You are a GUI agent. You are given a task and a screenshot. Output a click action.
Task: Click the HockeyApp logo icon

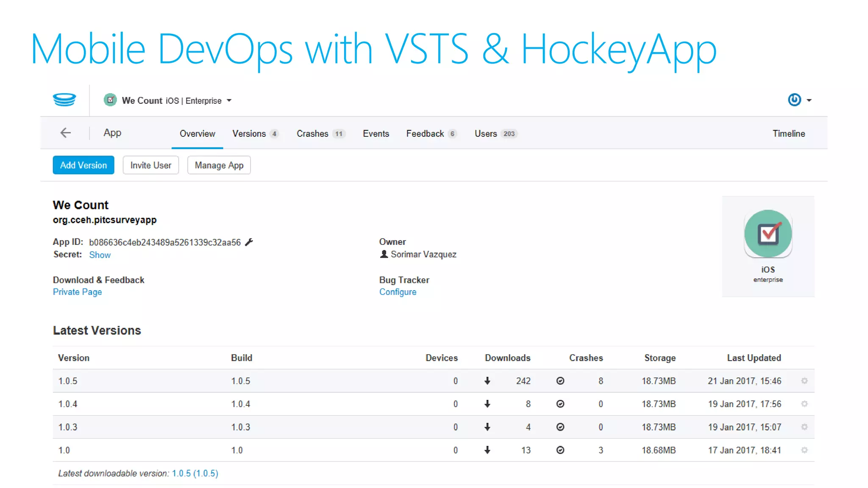point(64,100)
